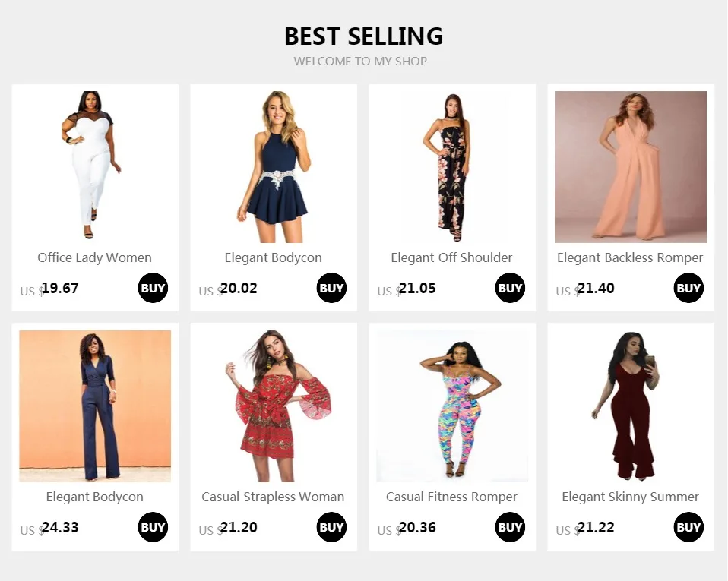Open the navy blue romper dress image
This screenshot has width=728, height=581.
pos(274,166)
